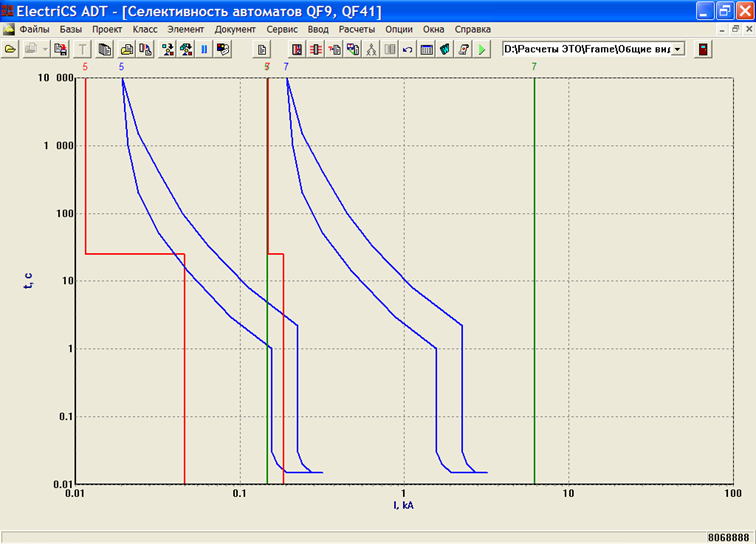Open the Файлы menu

pyautogui.click(x=34, y=29)
